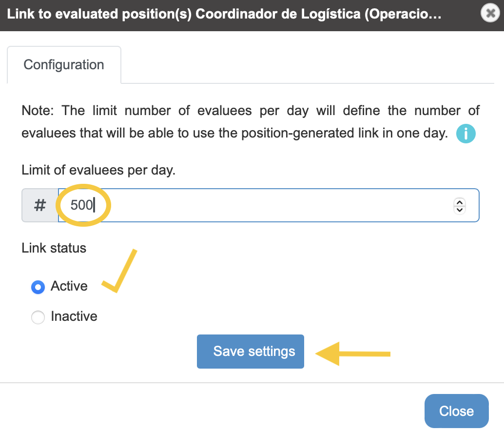
Task: Click the dialog title "Link to evaluated position(s)"
Action: click(99, 14)
